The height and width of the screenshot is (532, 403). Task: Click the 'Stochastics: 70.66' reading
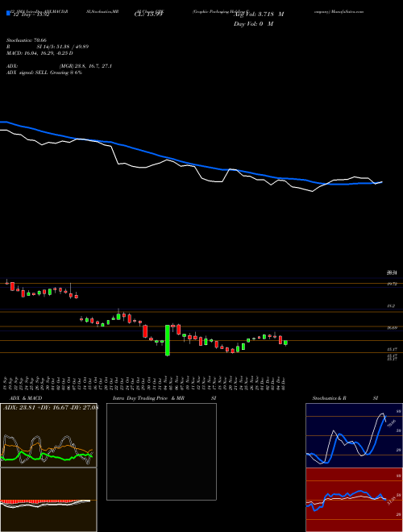(27, 40)
